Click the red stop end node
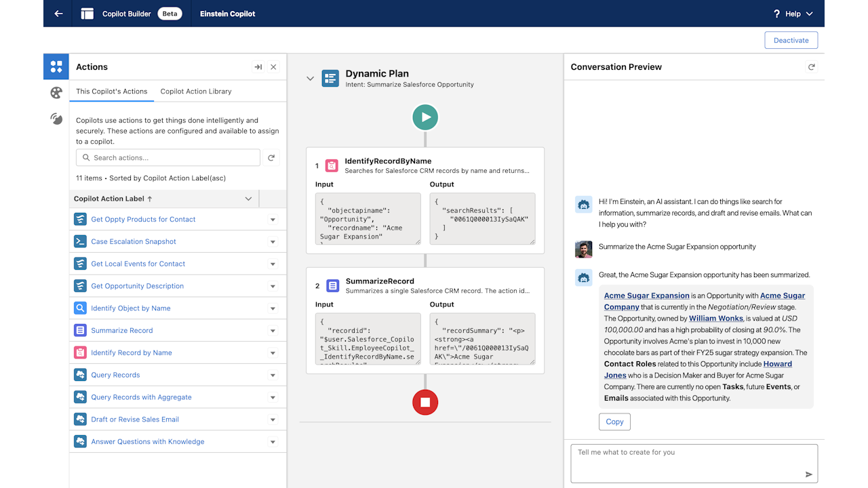868x488 pixels. [x=425, y=402]
